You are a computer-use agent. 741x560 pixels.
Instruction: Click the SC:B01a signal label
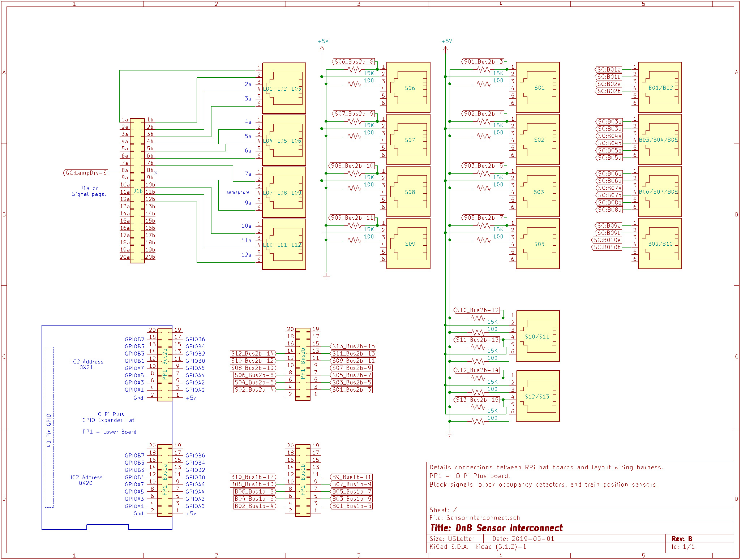click(609, 69)
